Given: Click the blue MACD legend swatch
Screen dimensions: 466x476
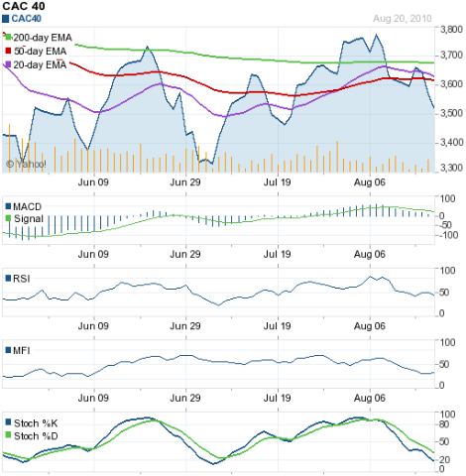Looking at the screenshot, I should (x=8, y=207).
